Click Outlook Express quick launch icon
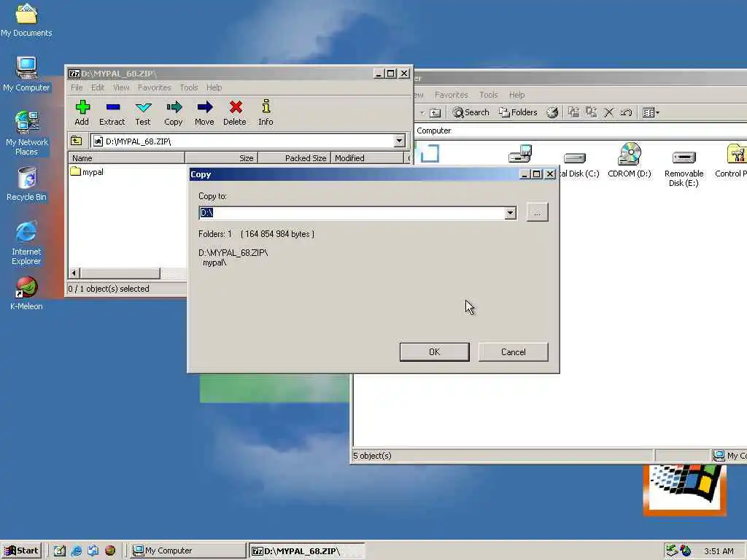This screenshot has width=747, height=560. point(93,551)
